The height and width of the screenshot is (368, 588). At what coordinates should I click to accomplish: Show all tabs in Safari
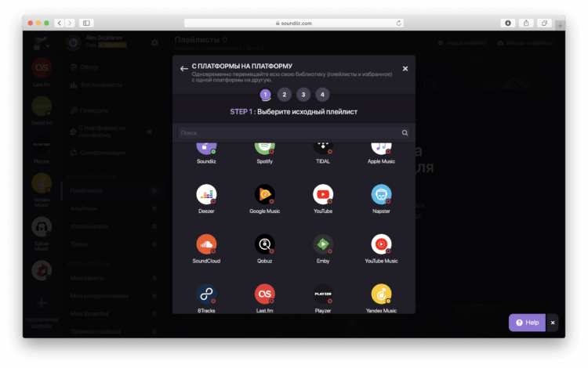544,23
